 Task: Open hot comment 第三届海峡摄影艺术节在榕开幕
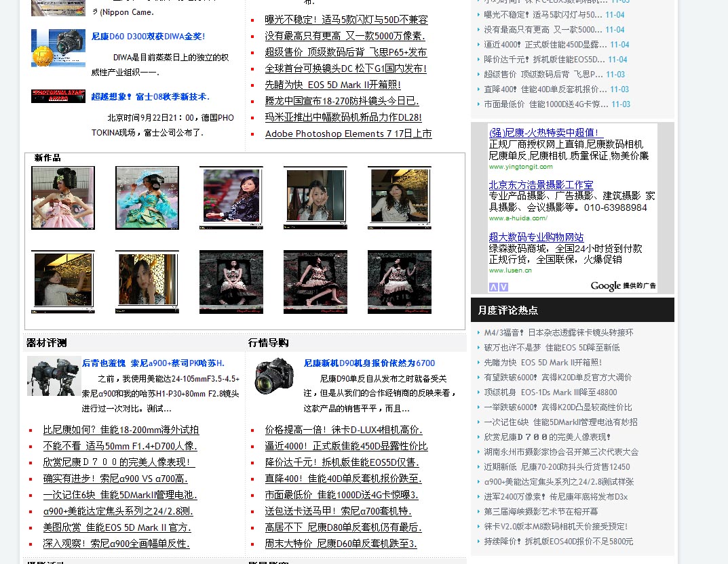[541, 512]
